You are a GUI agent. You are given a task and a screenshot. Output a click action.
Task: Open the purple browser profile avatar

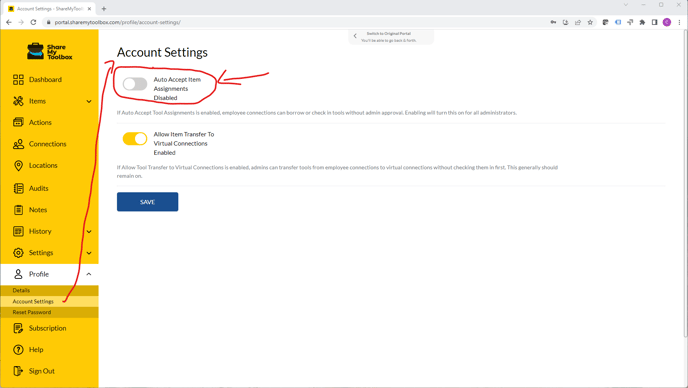[667, 22]
